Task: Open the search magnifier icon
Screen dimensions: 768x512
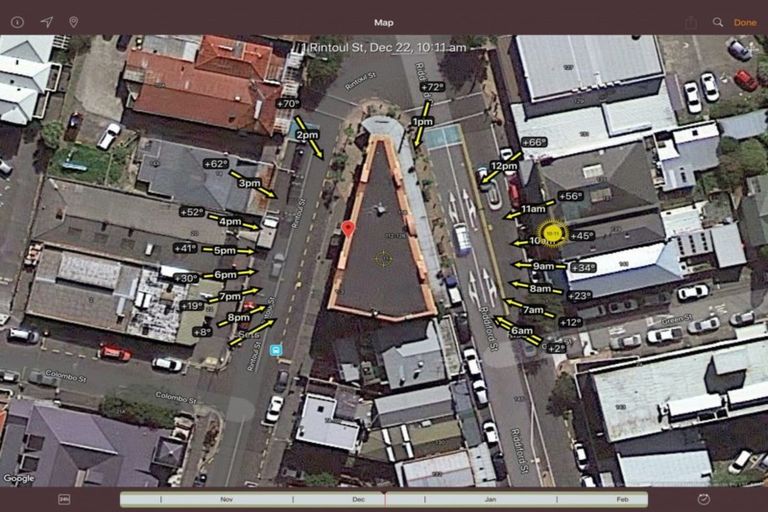Action: [x=718, y=22]
